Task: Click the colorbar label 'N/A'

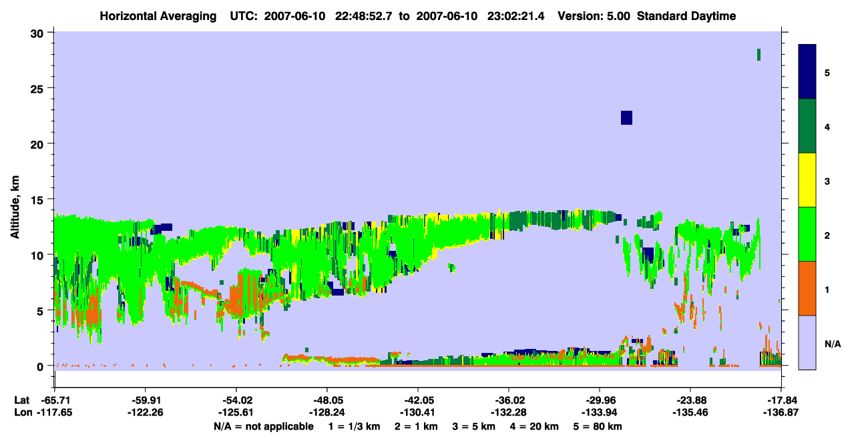Action: (832, 344)
